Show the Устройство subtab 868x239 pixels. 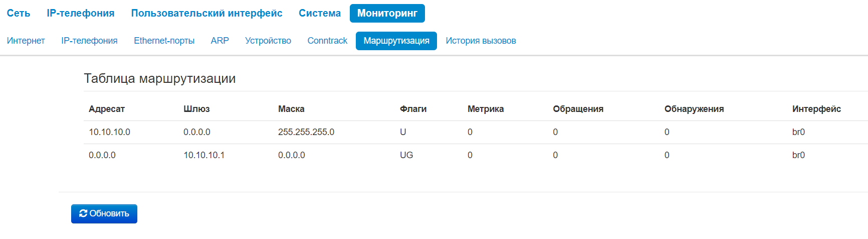[268, 41]
